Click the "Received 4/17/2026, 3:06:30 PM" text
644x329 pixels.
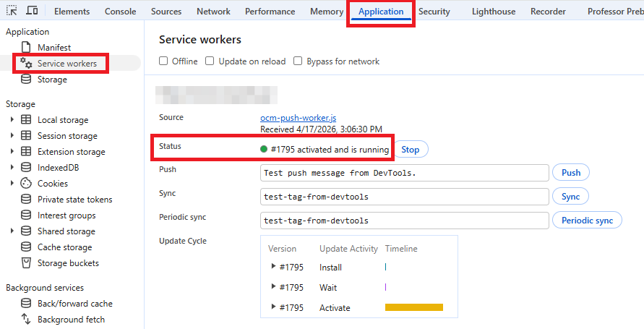(321, 129)
